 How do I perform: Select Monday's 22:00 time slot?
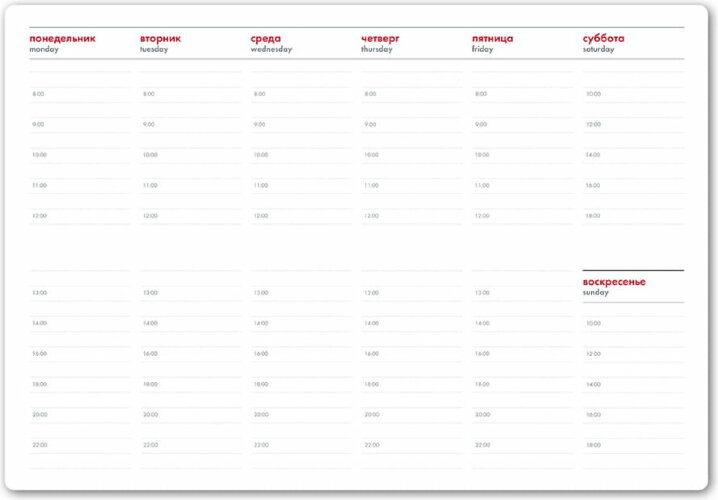point(80,445)
